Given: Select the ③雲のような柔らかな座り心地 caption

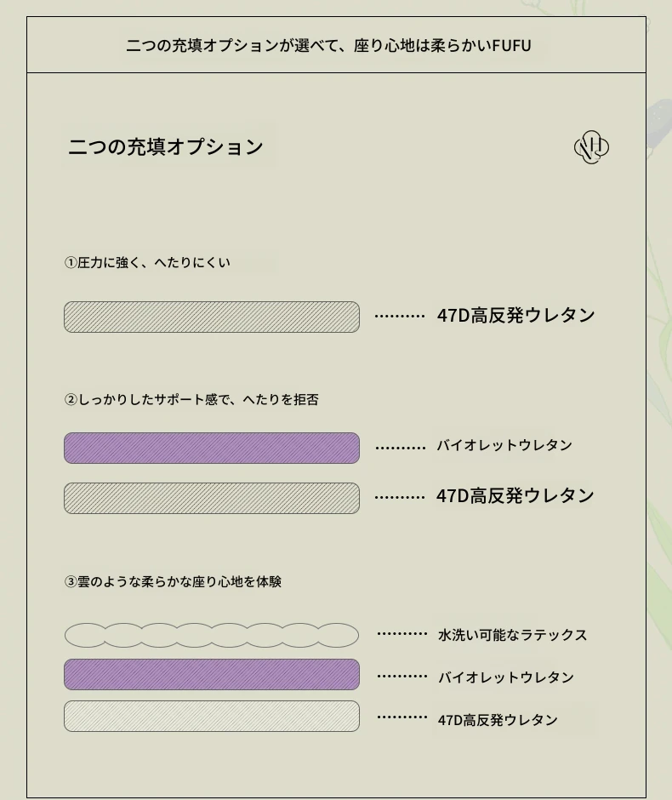Looking at the screenshot, I should point(174,581).
